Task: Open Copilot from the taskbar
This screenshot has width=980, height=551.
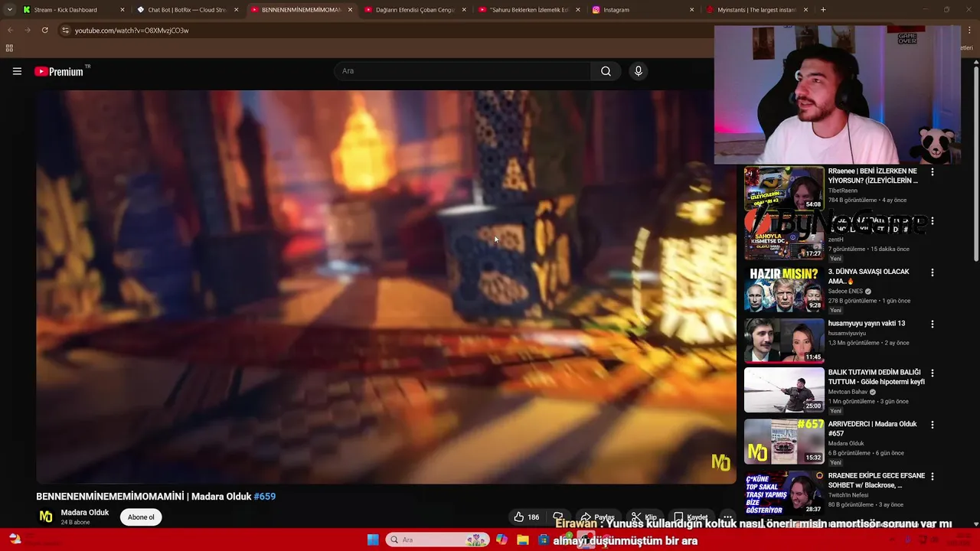Action: tap(501, 540)
